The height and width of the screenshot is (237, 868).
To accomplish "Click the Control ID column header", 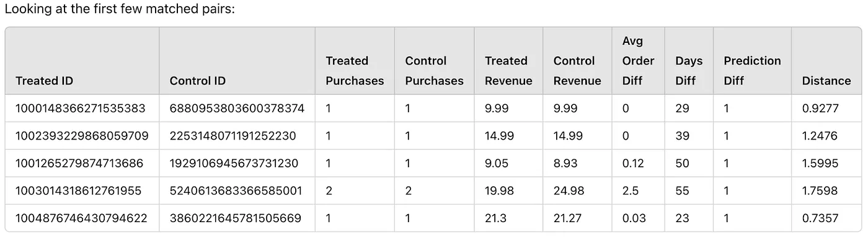I will (x=197, y=81).
